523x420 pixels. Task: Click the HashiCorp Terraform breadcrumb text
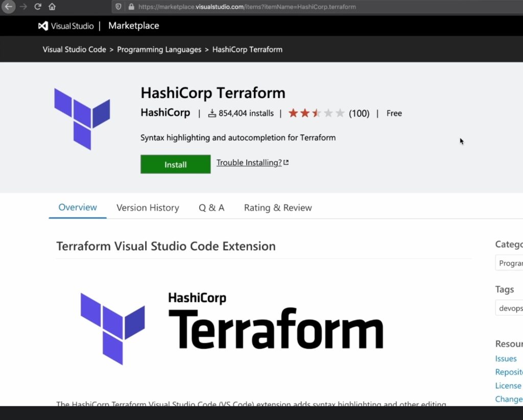(248, 50)
